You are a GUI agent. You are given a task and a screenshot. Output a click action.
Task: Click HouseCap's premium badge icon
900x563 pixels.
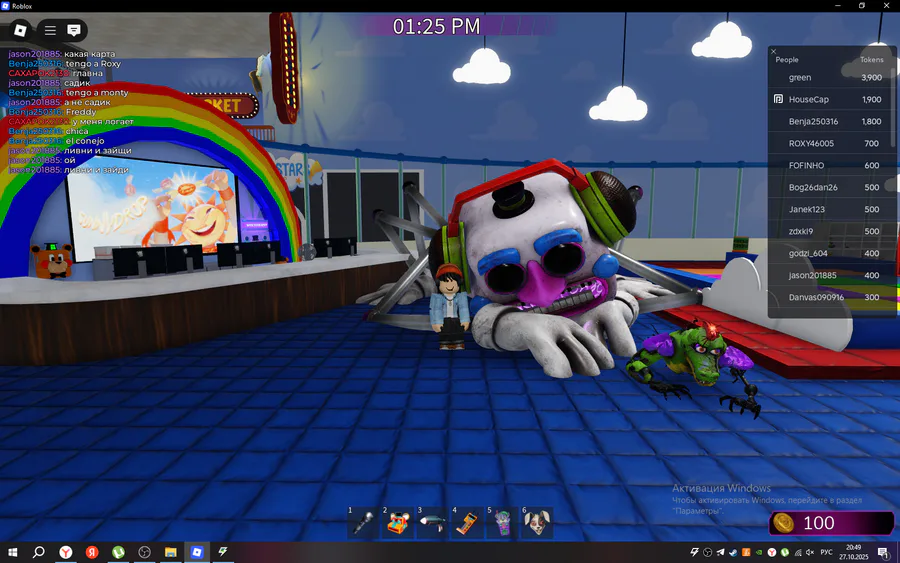pos(778,99)
